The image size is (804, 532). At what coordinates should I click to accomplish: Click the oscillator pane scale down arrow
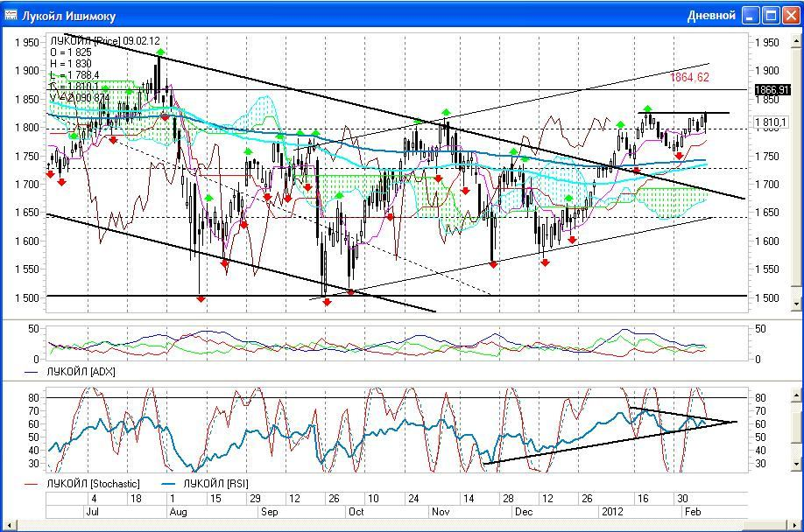(796, 465)
